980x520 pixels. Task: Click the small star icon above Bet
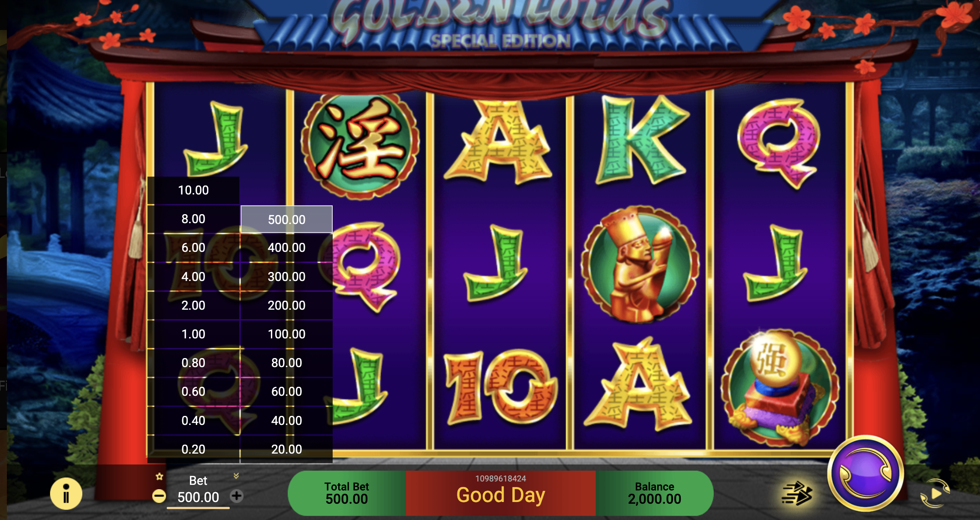159,477
